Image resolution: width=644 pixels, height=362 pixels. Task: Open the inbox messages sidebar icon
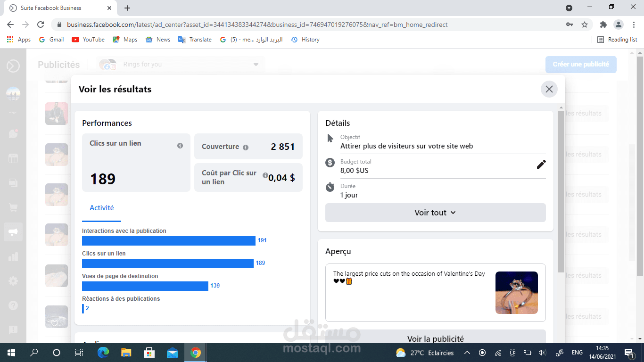pyautogui.click(x=13, y=133)
